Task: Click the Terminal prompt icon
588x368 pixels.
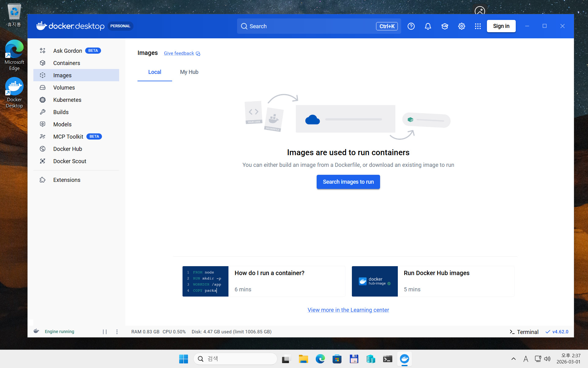Action: [x=512, y=332]
